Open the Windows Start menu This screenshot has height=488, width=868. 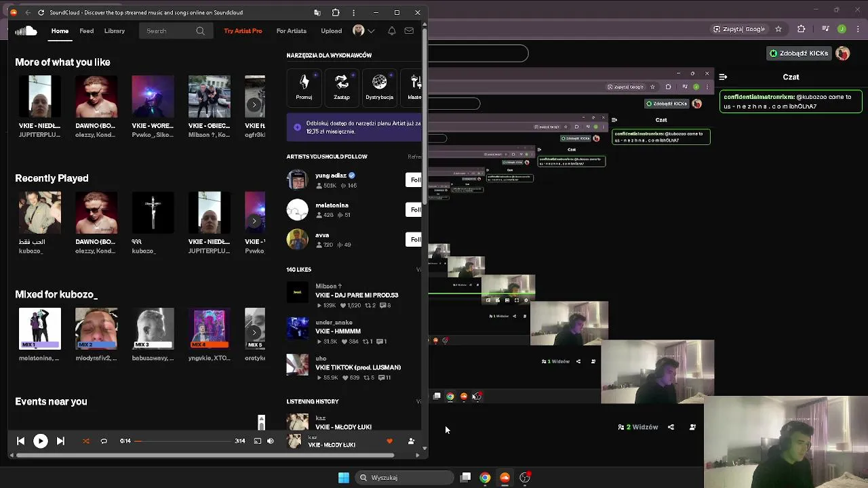click(344, 478)
